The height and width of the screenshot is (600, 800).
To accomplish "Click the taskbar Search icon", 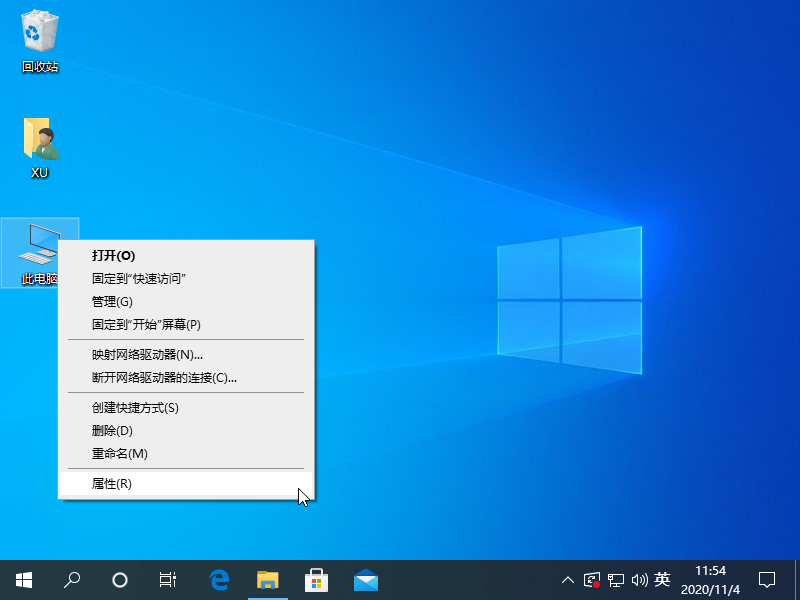I will coord(71,580).
